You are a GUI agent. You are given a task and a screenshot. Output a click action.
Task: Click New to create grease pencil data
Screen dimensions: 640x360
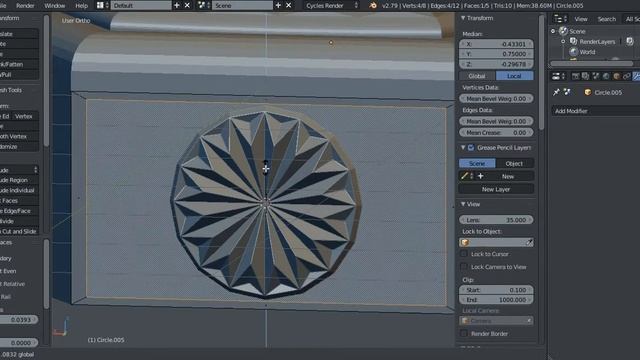tap(508, 176)
